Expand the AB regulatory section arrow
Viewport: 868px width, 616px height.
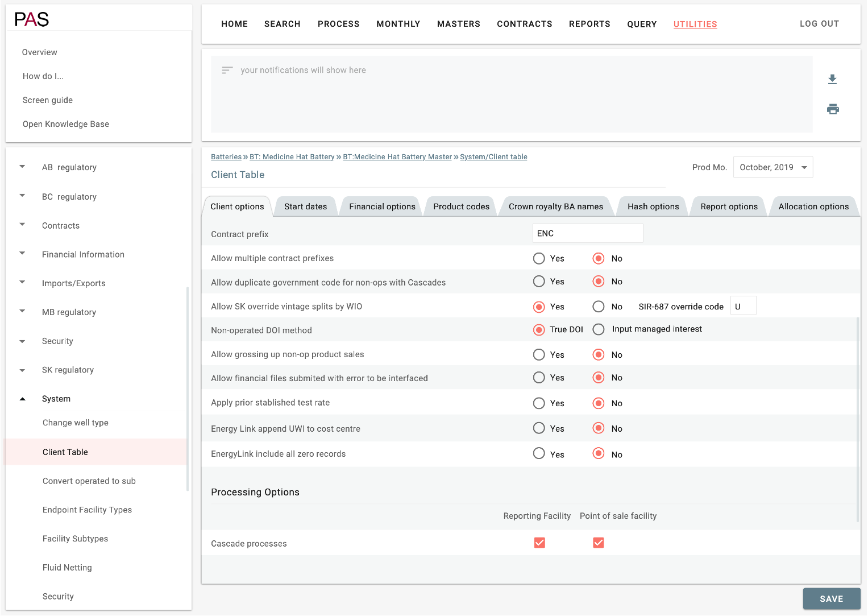(x=23, y=167)
